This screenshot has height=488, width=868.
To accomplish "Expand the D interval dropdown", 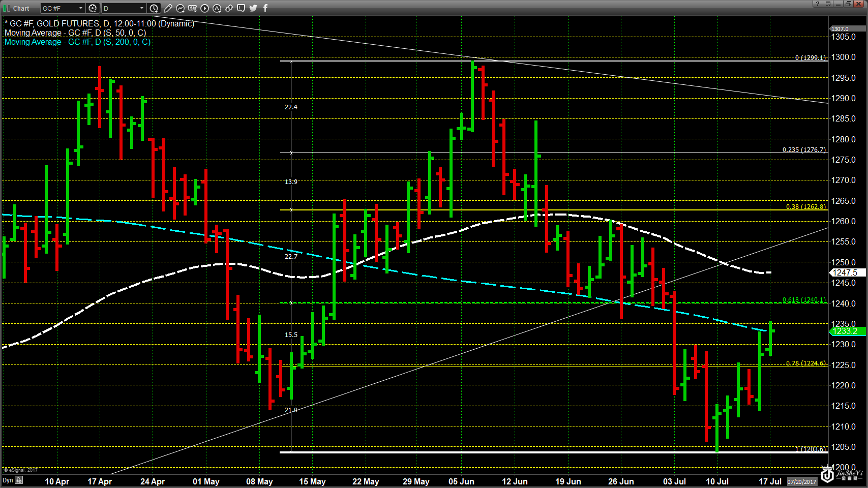I will click(141, 8).
